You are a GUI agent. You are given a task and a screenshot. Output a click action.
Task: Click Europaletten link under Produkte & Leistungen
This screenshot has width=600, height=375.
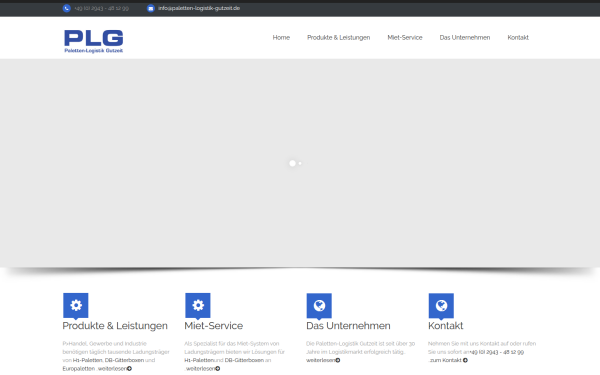coord(79,369)
